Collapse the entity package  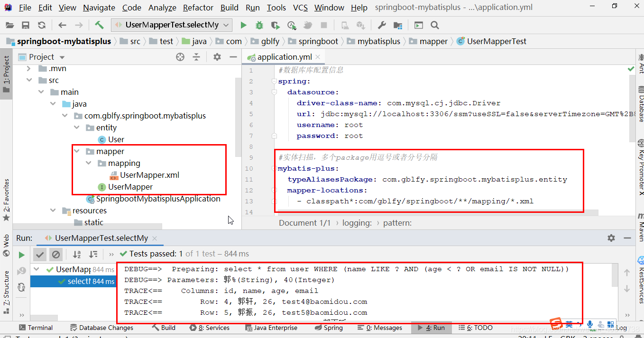[x=77, y=128]
